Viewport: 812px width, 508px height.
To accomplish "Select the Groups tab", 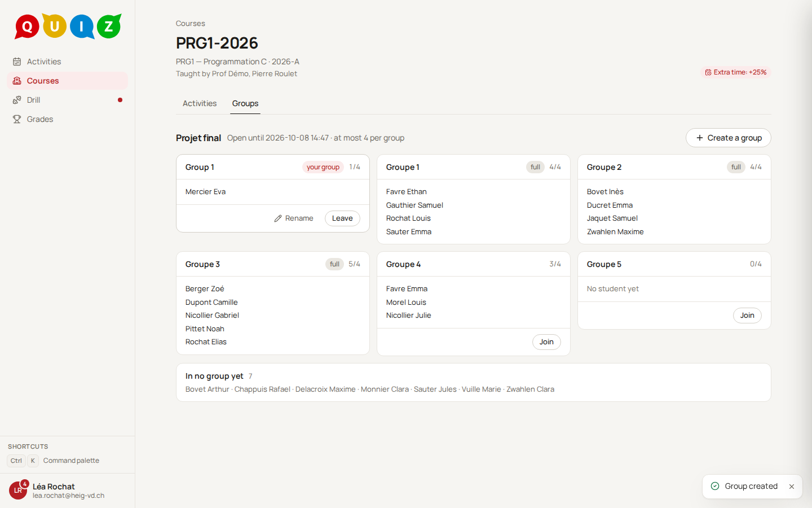I will 245,103.
